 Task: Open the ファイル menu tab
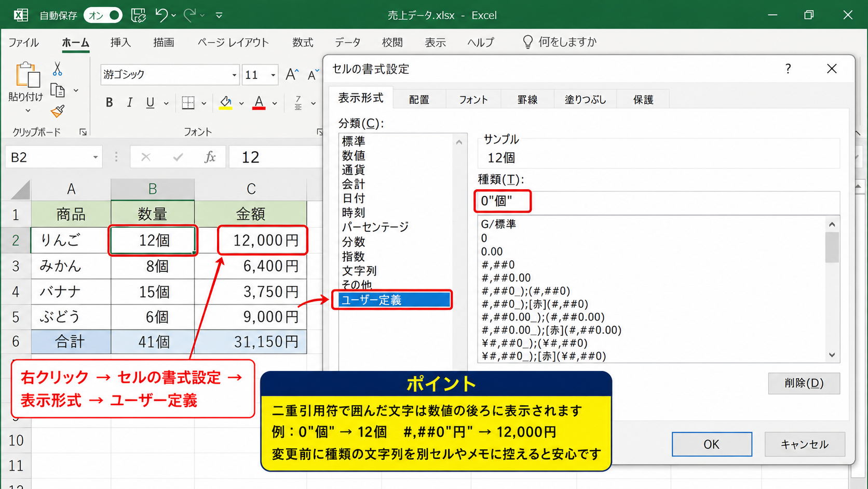point(23,43)
